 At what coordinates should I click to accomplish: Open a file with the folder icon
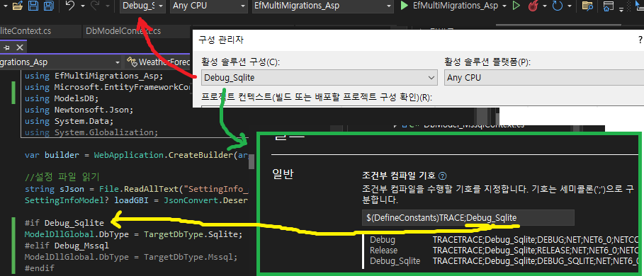pyautogui.click(x=18, y=6)
